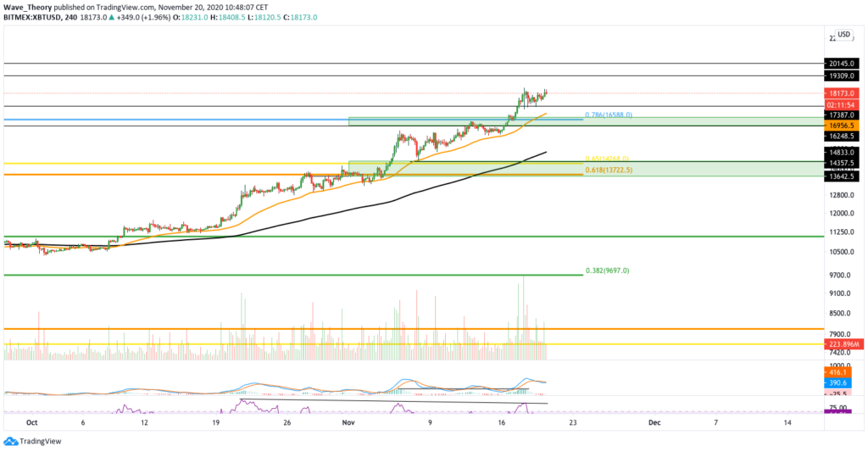Click the BITMEX:XBTUSD symbol title

[32, 17]
